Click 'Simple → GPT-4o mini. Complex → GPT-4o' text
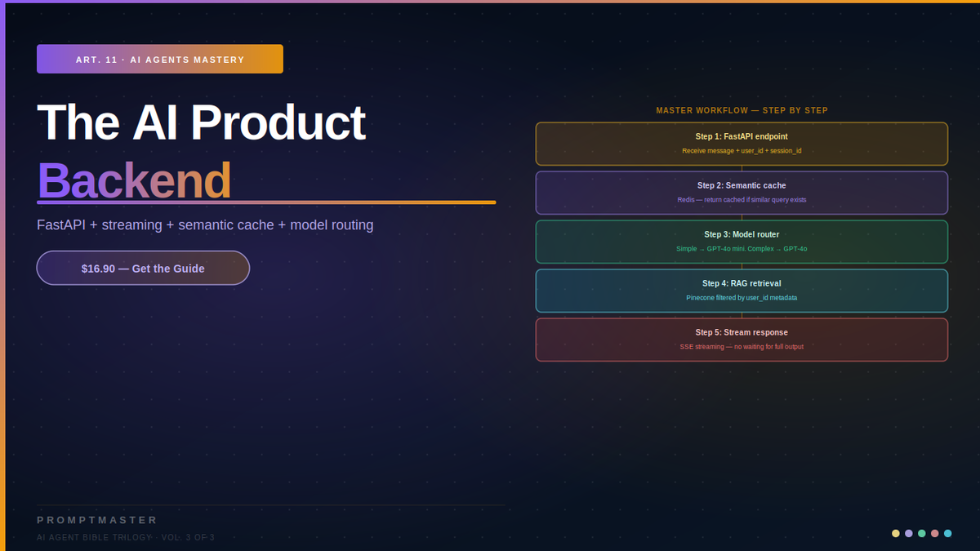This screenshot has height=551, width=980. pyautogui.click(x=742, y=249)
